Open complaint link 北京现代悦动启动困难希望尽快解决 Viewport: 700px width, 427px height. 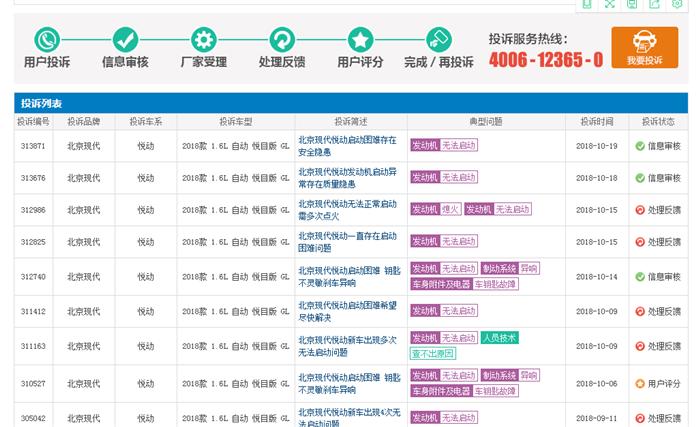pos(347,311)
